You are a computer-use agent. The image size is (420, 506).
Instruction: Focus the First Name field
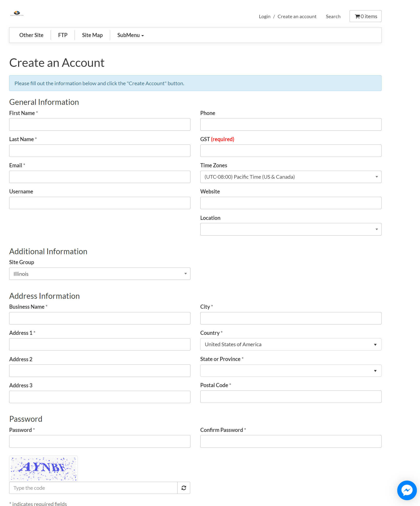[100, 124]
